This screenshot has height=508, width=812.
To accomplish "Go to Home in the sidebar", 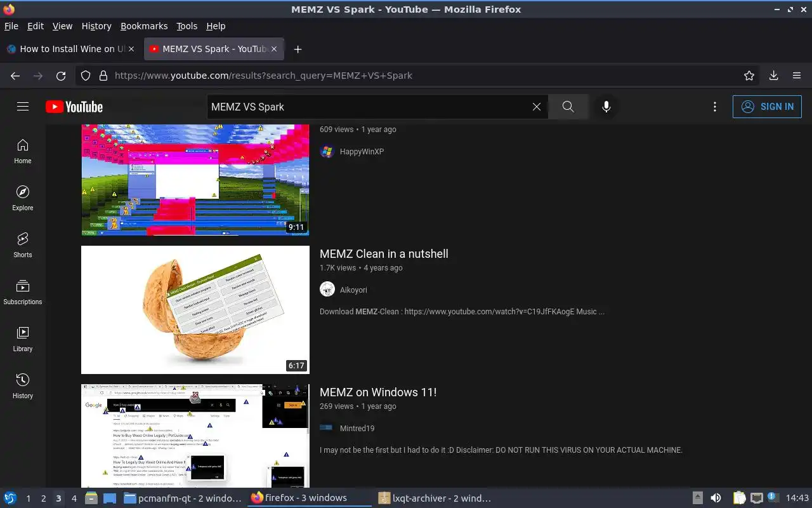I will [x=23, y=152].
